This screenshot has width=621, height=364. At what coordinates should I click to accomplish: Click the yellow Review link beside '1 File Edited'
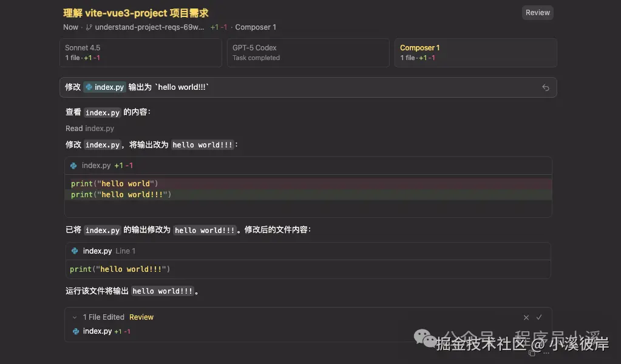(x=141, y=317)
